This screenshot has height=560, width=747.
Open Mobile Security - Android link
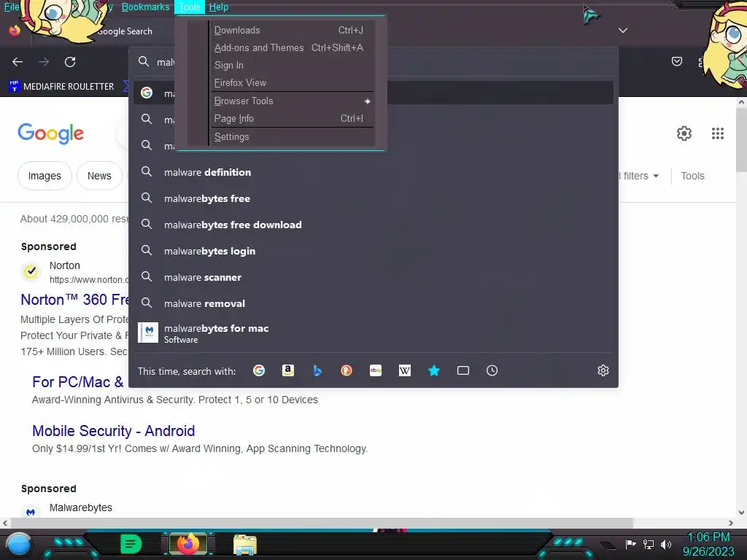point(113,430)
